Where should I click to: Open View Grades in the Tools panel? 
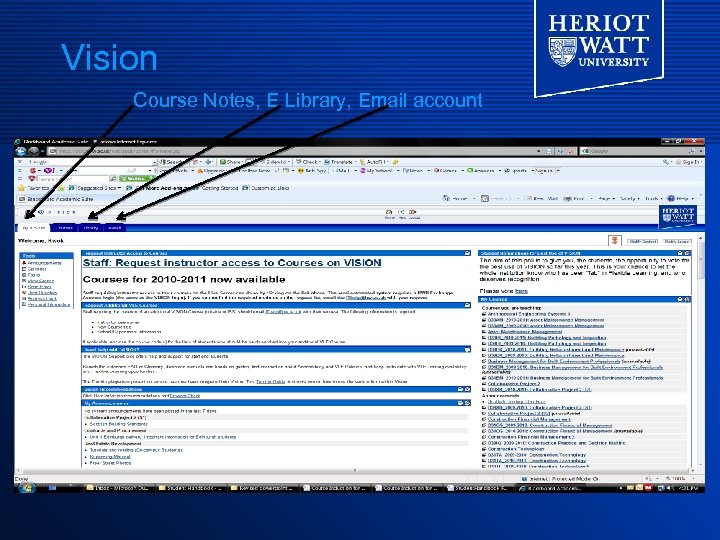point(40,281)
